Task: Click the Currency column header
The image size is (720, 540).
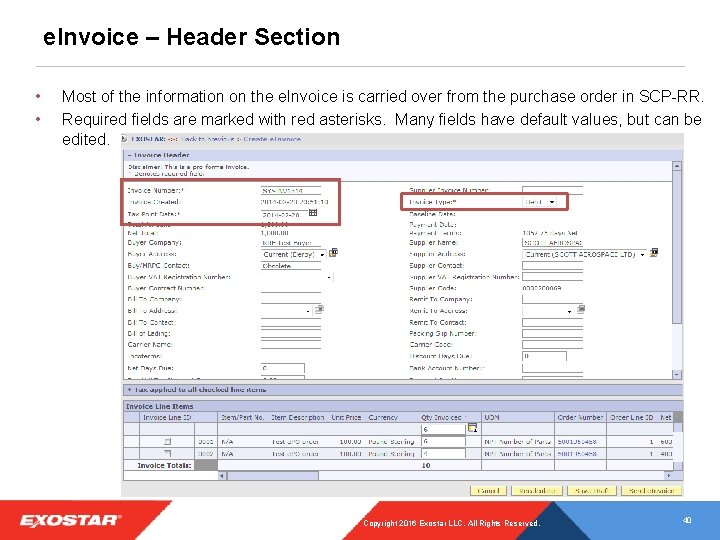Action: 383,417
